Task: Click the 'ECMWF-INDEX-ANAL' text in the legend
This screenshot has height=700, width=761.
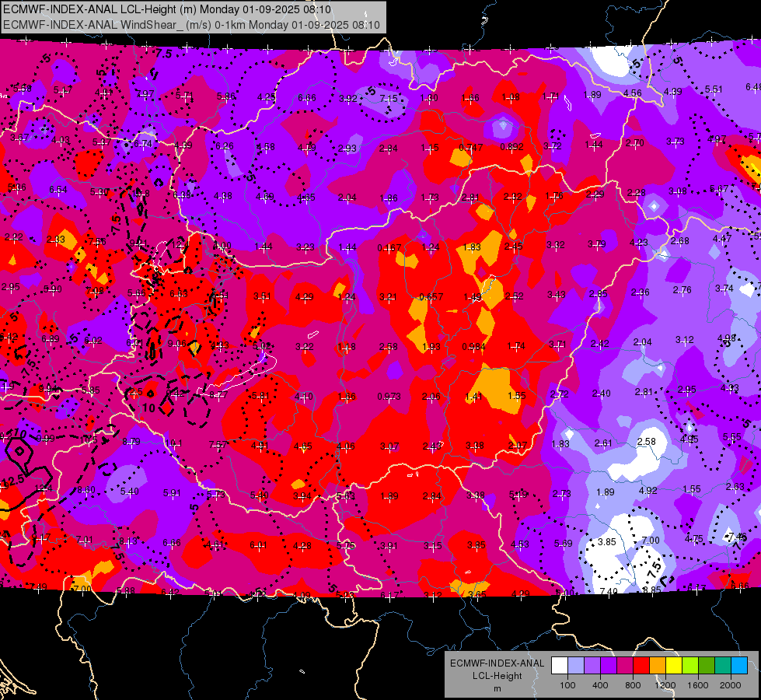Action: [497, 663]
